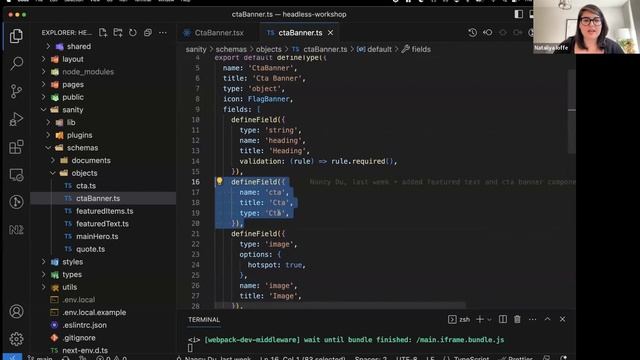Viewport: 640px width, 360px height.
Task: Open featuredText.ts file
Action: click(x=102, y=224)
